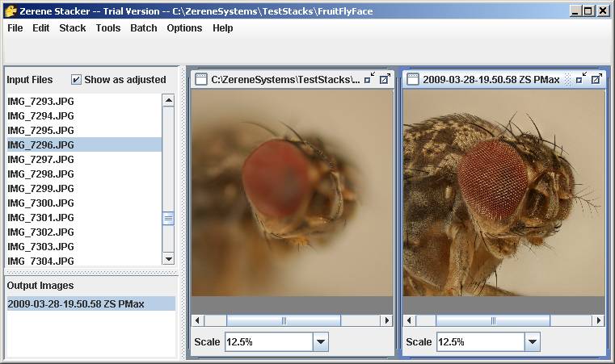Maximize the source image internal window
The height and width of the screenshot is (364, 615).
click(x=385, y=79)
